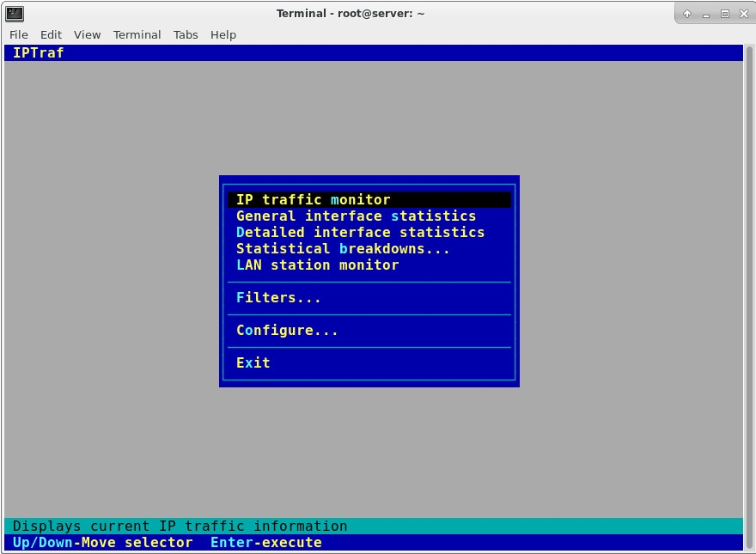This screenshot has height=554, width=756.
Task: Click the IPTraf title text
Action: point(38,52)
